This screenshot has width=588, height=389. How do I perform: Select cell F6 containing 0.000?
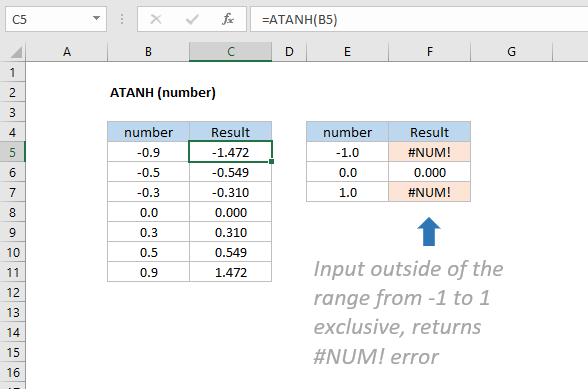pyautogui.click(x=430, y=172)
